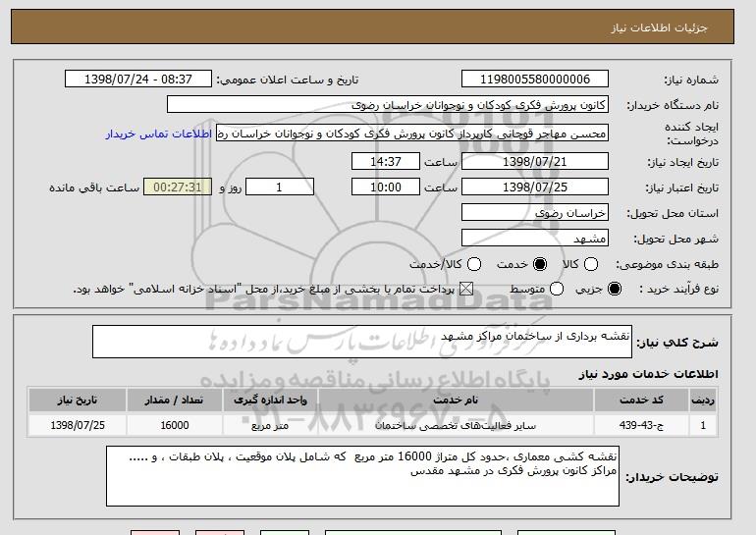Click the validity time field 10:00

[x=386, y=187]
